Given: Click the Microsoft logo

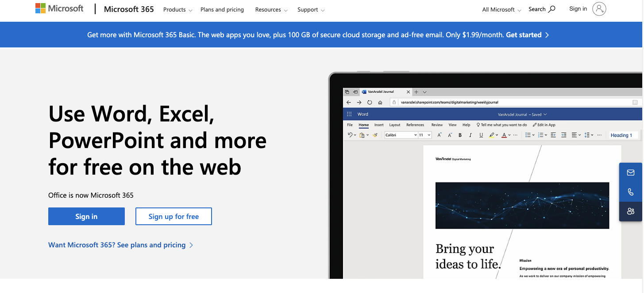Looking at the screenshot, I should pos(59,8).
